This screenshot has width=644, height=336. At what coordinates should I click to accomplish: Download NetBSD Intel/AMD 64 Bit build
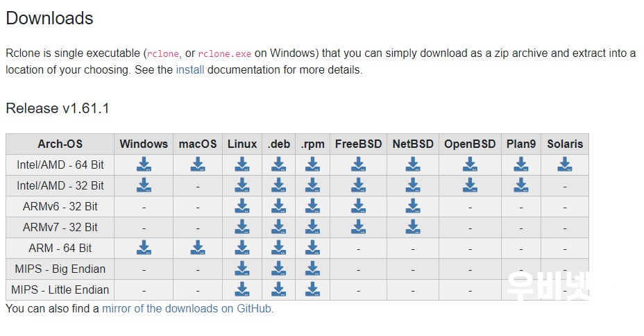click(x=413, y=165)
